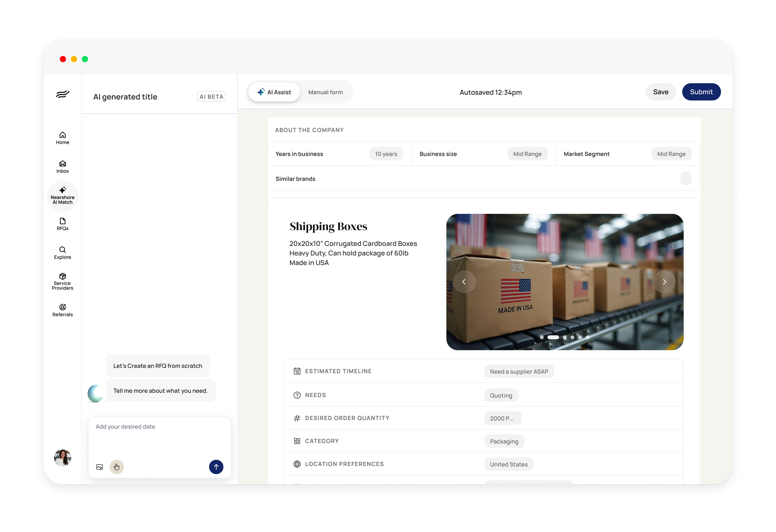Viewport: 776px width, 532px height.
Task: Open the Years in business 10 years field
Action: (386, 154)
